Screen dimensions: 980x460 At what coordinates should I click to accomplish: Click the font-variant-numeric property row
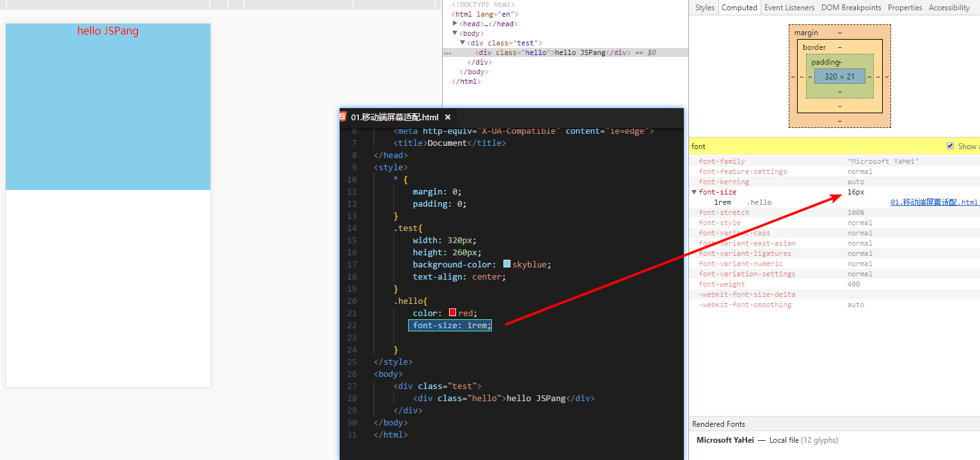pyautogui.click(x=834, y=264)
